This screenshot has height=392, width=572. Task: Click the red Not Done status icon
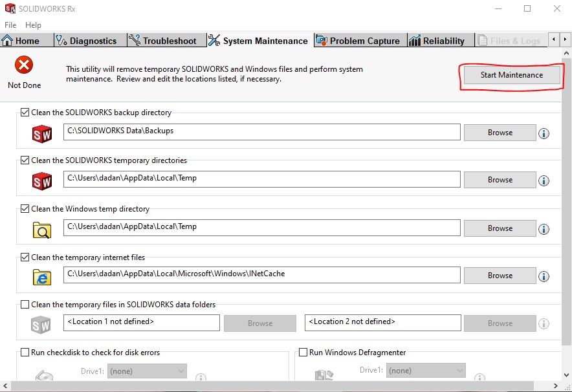[x=24, y=65]
